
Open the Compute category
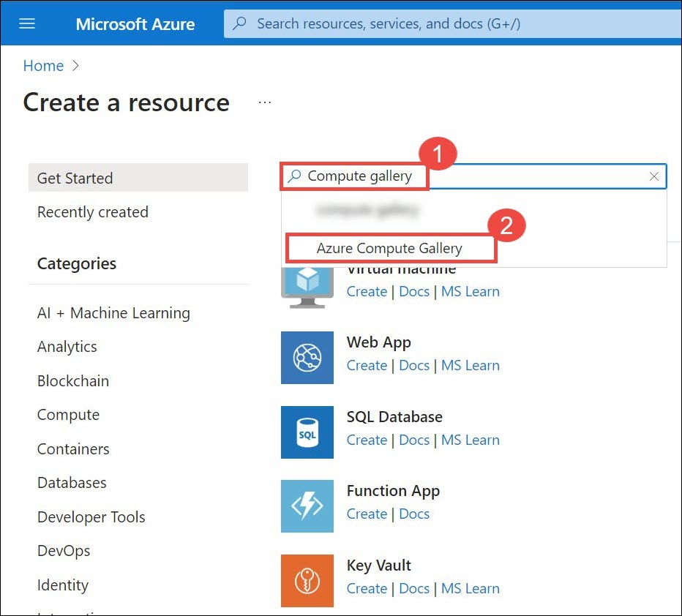click(68, 415)
